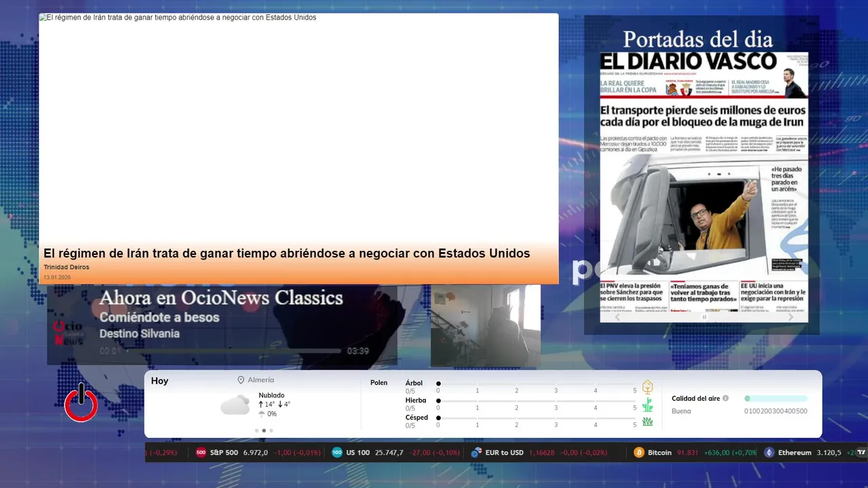868x488 pixels.
Task: Click the S&P 500 ticker entry
Action: click(x=258, y=453)
